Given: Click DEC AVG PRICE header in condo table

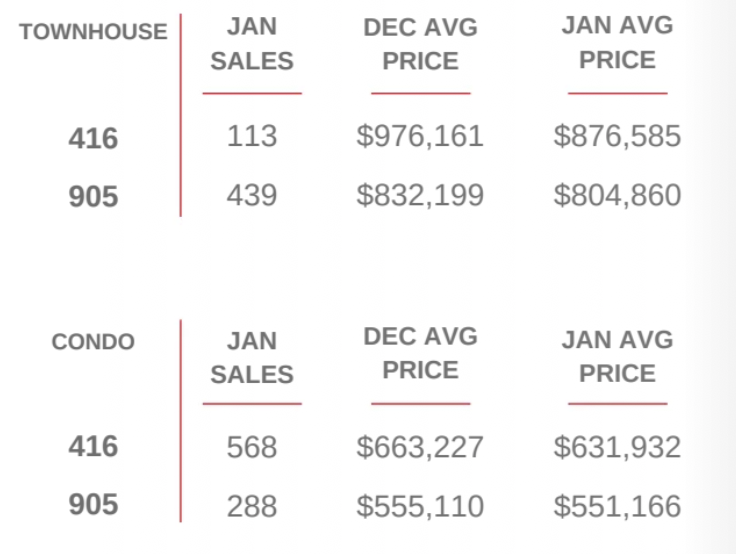Looking at the screenshot, I should click(x=420, y=353).
